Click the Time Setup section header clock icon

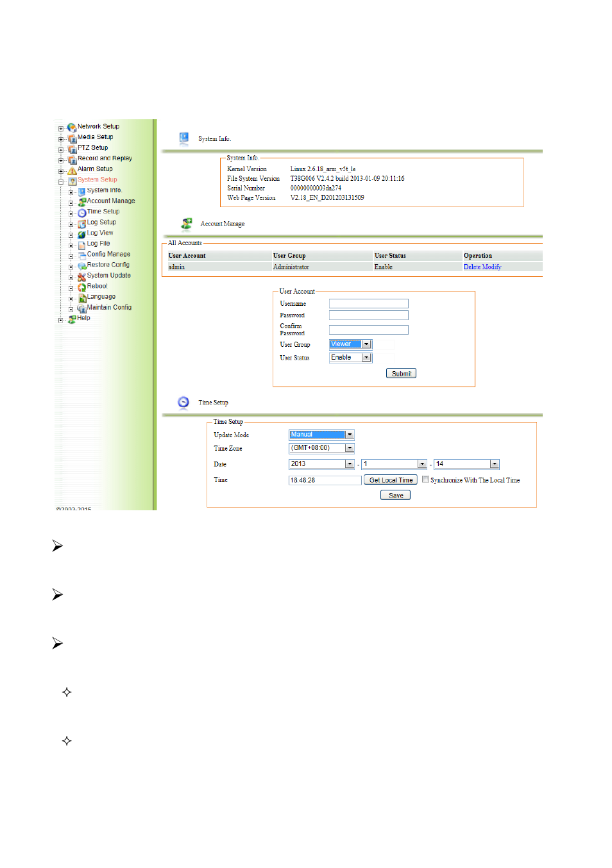click(x=183, y=402)
